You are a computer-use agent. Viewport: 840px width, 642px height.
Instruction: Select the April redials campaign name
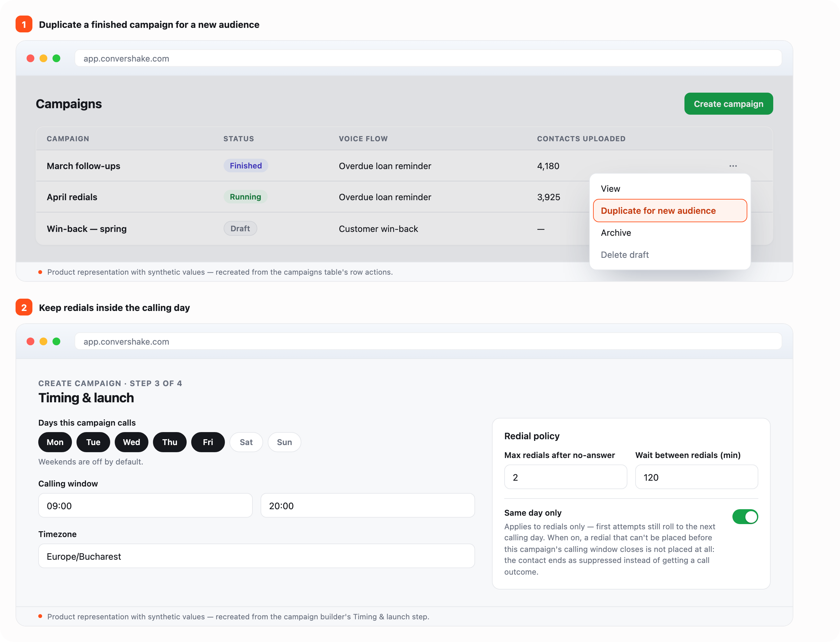[72, 197]
